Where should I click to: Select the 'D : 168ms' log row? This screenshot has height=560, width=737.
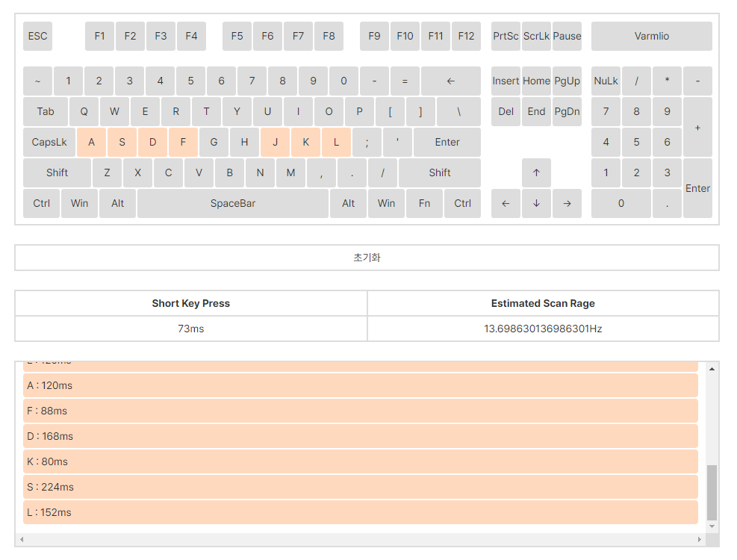coord(361,436)
